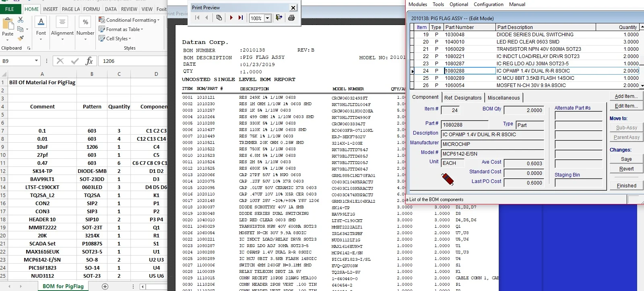
Task: Open the Copy options arrow
Action: 27,29
